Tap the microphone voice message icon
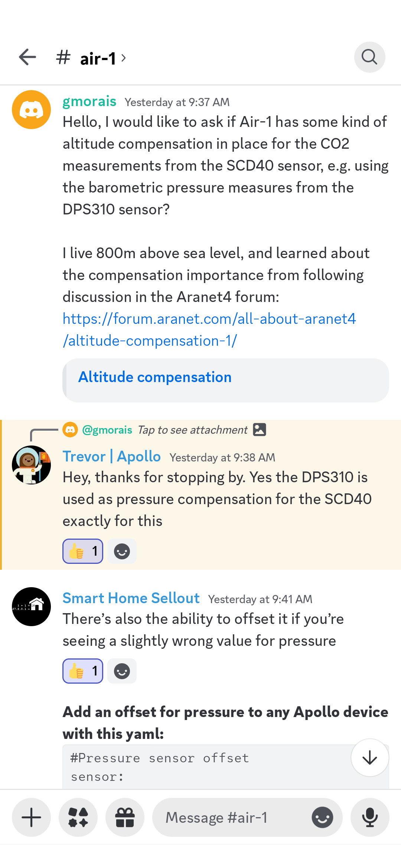The height and width of the screenshot is (868, 401). pyautogui.click(x=370, y=818)
